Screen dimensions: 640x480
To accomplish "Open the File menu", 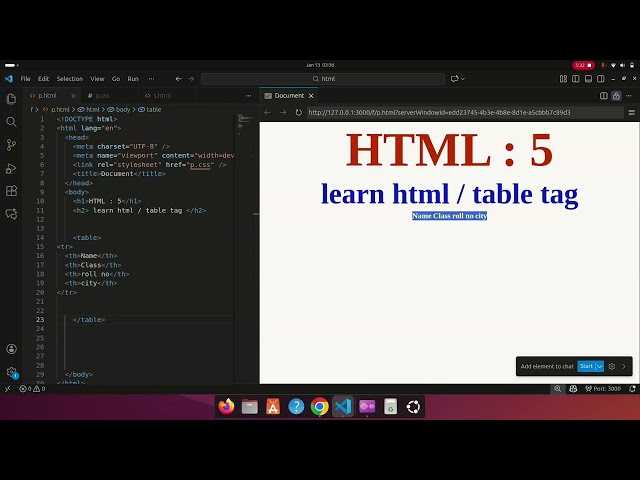I will click(25, 79).
